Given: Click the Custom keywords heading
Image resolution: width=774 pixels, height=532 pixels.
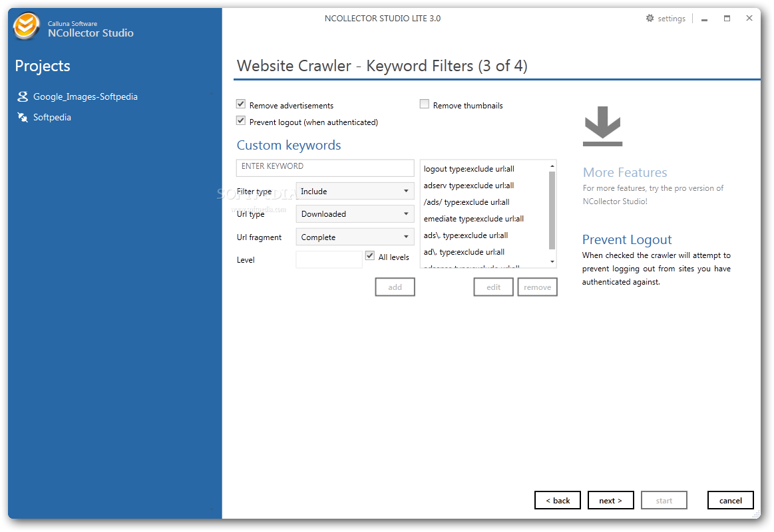Looking at the screenshot, I should click(x=289, y=145).
